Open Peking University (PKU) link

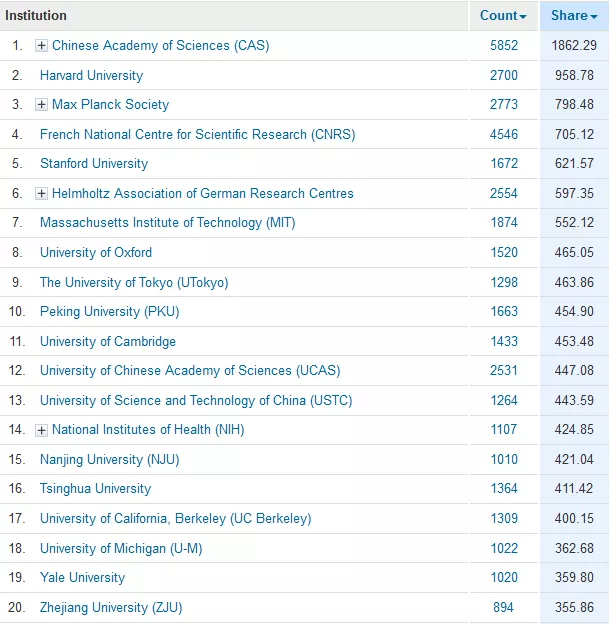(109, 312)
